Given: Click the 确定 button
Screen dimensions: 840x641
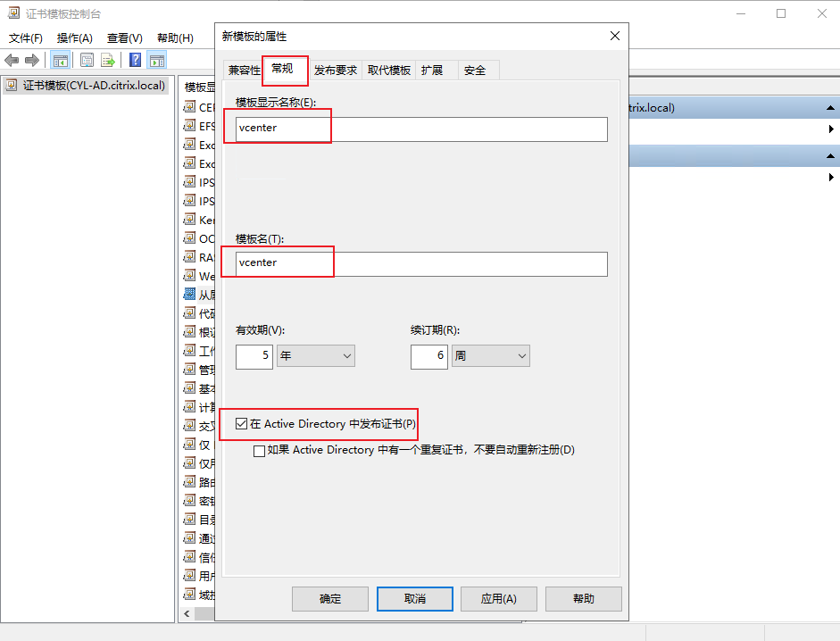Looking at the screenshot, I should tap(330, 598).
